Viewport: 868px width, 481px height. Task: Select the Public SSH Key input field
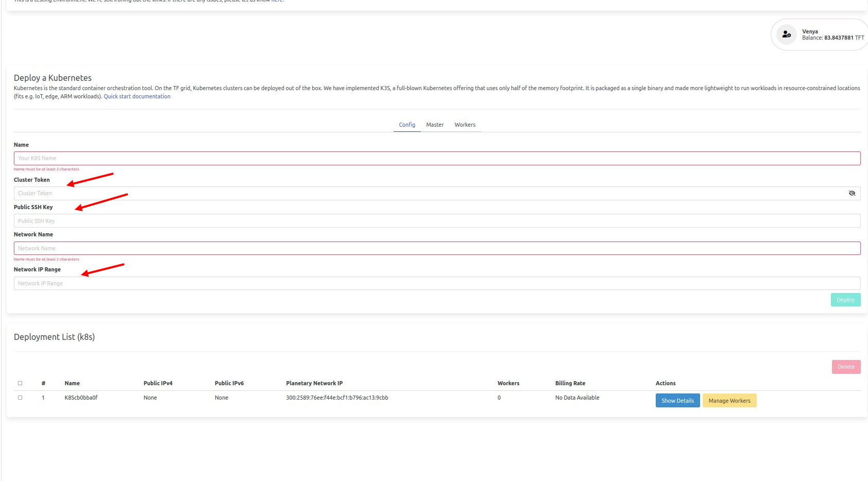pyautogui.click(x=206, y=220)
